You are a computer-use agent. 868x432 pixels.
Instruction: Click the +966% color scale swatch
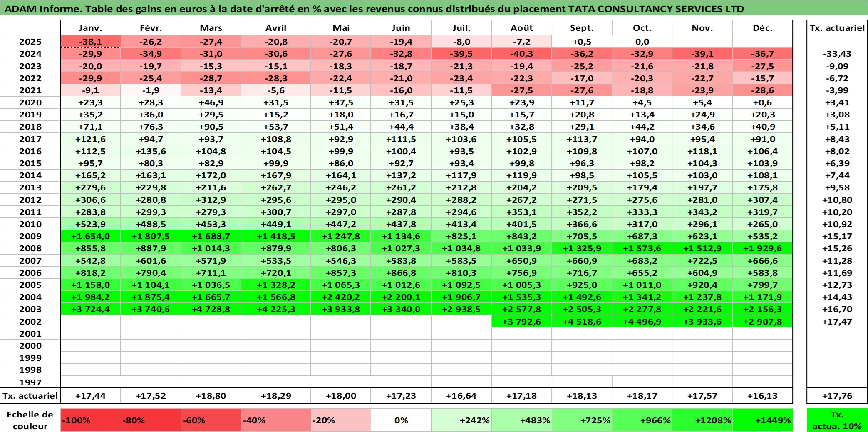click(642, 420)
